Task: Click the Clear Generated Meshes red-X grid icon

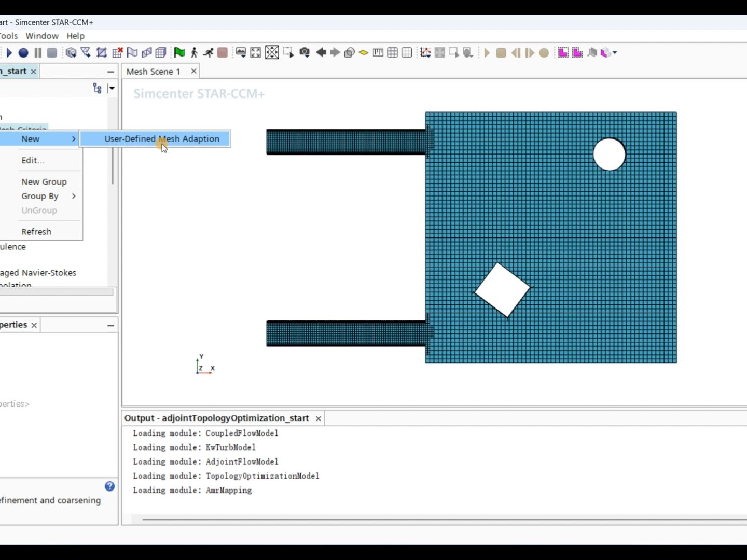Action: click(x=117, y=52)
